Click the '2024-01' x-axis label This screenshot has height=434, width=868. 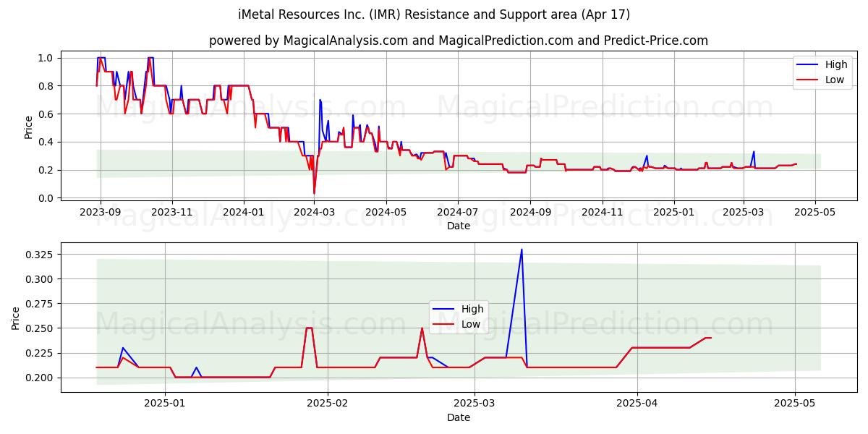click(x=243, y=212)
